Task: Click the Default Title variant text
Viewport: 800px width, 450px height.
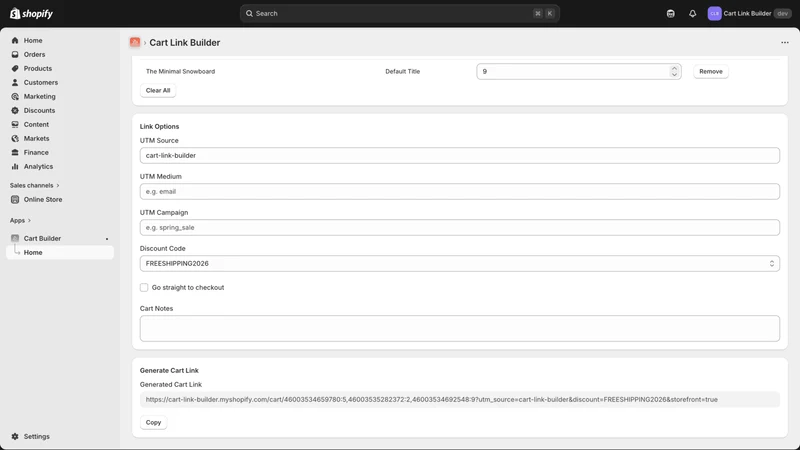Action: tap(403, 71)
